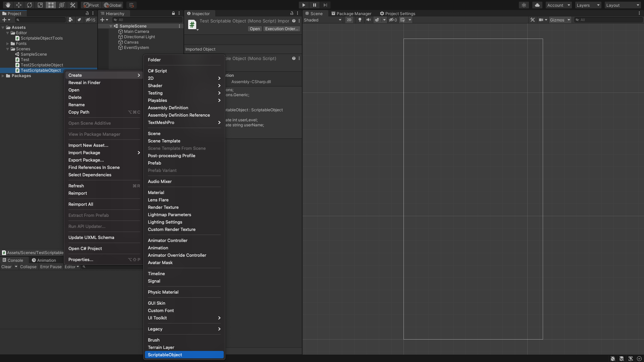Mute audio in the Scene view
Screen dimensions: 644x362
pyautogui.click(x=368, y=20)
